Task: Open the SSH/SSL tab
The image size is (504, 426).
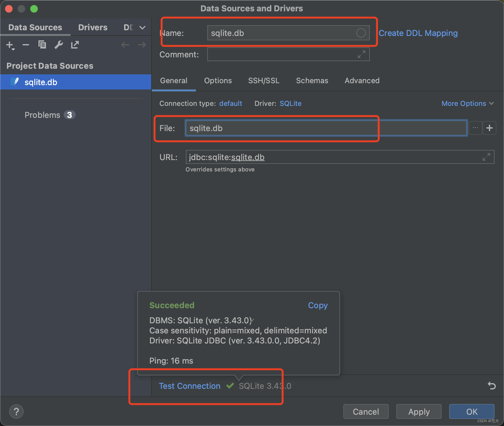Action: point(264,81)
